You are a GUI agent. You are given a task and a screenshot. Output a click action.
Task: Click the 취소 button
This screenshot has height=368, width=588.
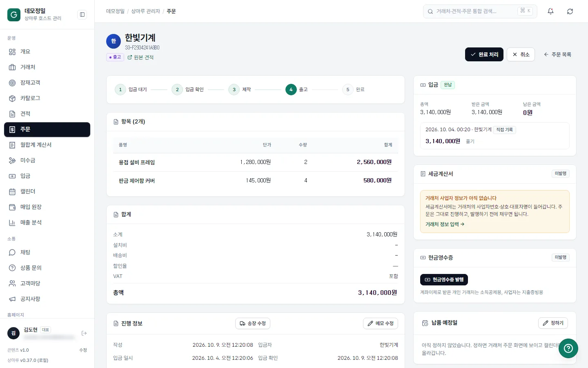pyautogui.click(x=521, y=54)
